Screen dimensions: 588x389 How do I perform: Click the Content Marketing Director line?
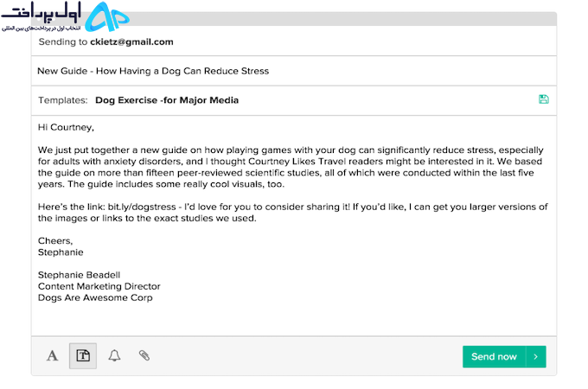[x=99, y=286]
